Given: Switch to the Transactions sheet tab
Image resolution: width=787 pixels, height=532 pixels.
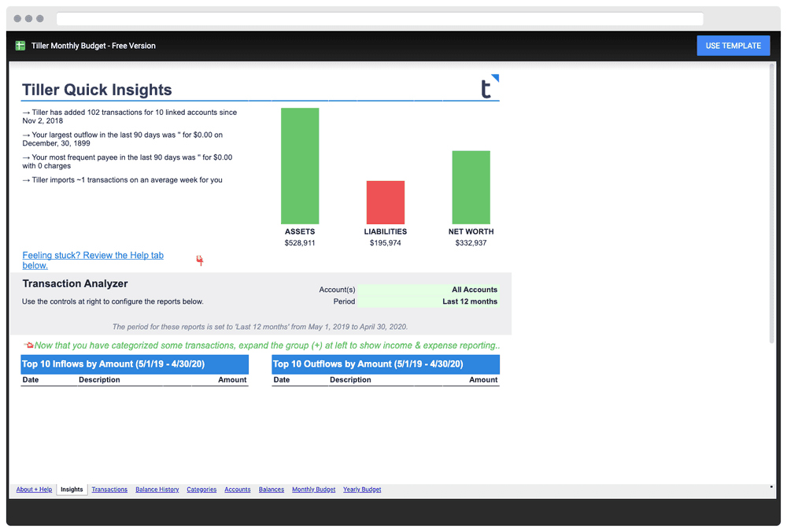Looking at the screenshot, I should click(x=109, y=490).
